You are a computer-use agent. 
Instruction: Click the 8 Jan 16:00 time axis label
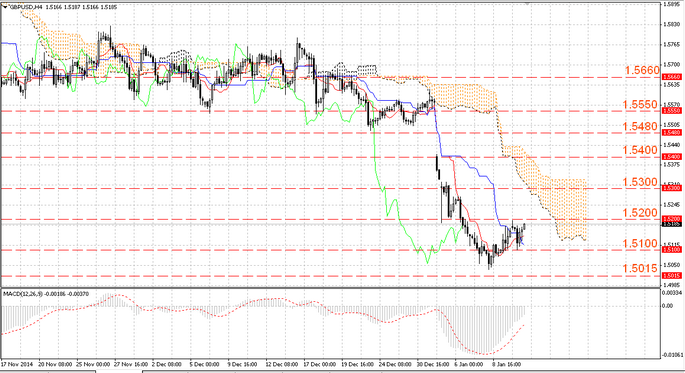(506, 364)
